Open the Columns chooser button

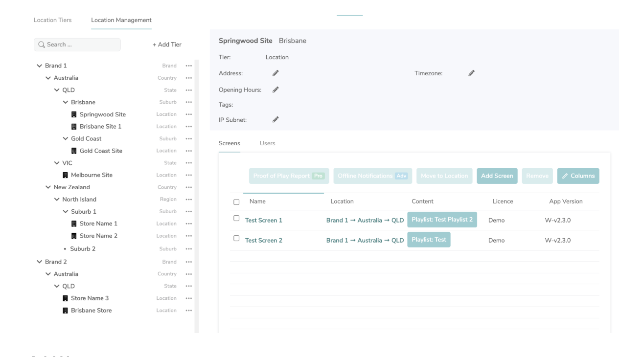click(578, 176)
